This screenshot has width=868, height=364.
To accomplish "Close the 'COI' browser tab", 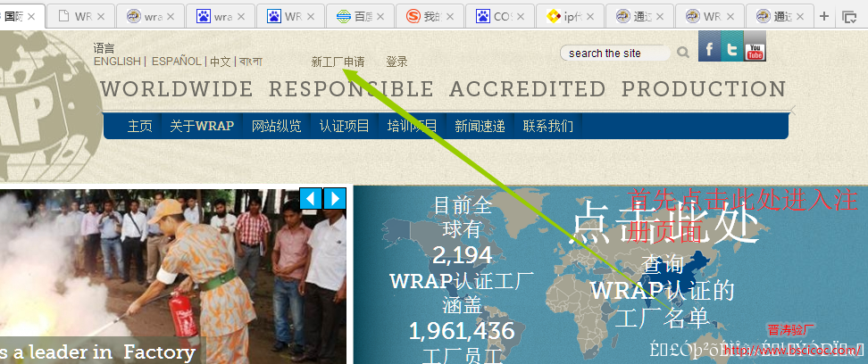I will click(x=520, y=16).
